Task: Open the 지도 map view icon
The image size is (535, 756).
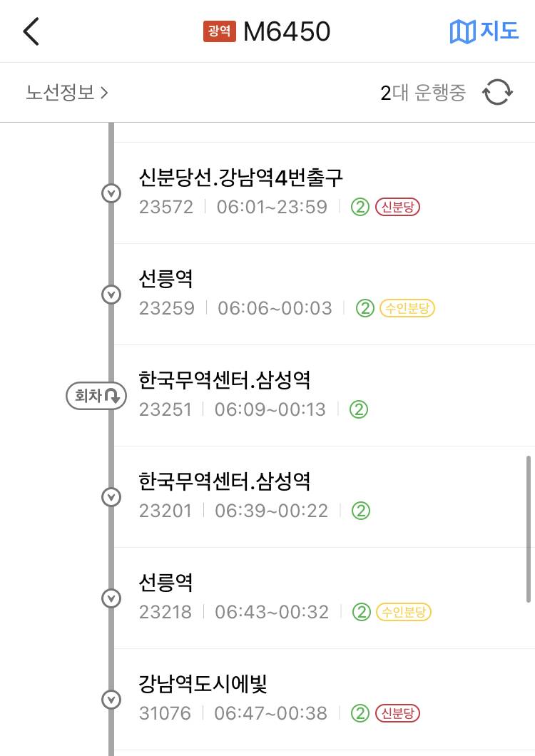Action: tap(484, 31)
